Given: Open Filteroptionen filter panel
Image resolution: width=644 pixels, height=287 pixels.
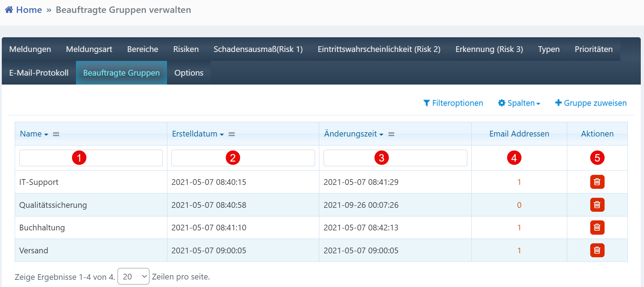Looking at the screenshot, I should tap(453, 103).
